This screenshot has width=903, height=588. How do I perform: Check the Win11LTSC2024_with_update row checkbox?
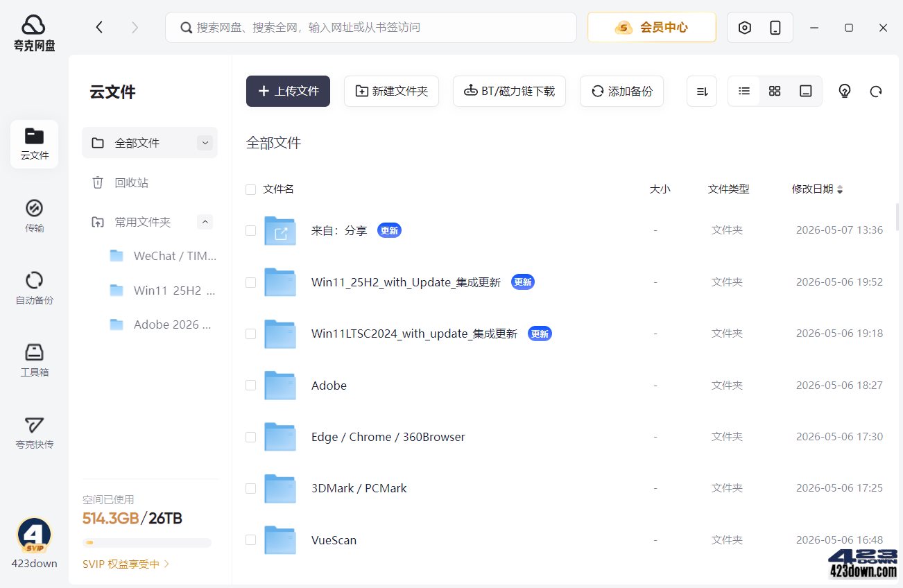coord(250,334)
